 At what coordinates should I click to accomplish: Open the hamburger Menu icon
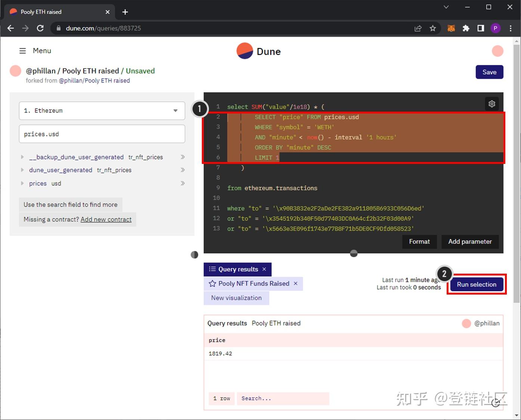[x=22, y=50]
